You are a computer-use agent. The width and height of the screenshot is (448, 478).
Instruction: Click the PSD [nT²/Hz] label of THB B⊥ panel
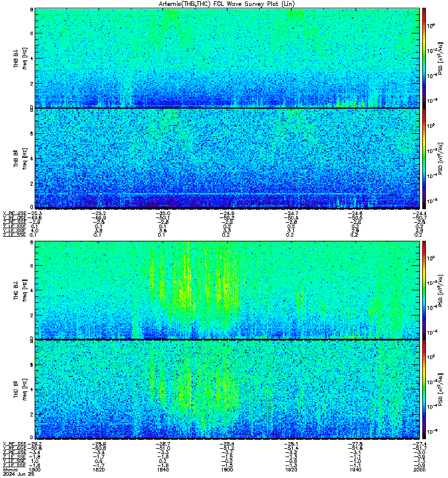[440, 58]
